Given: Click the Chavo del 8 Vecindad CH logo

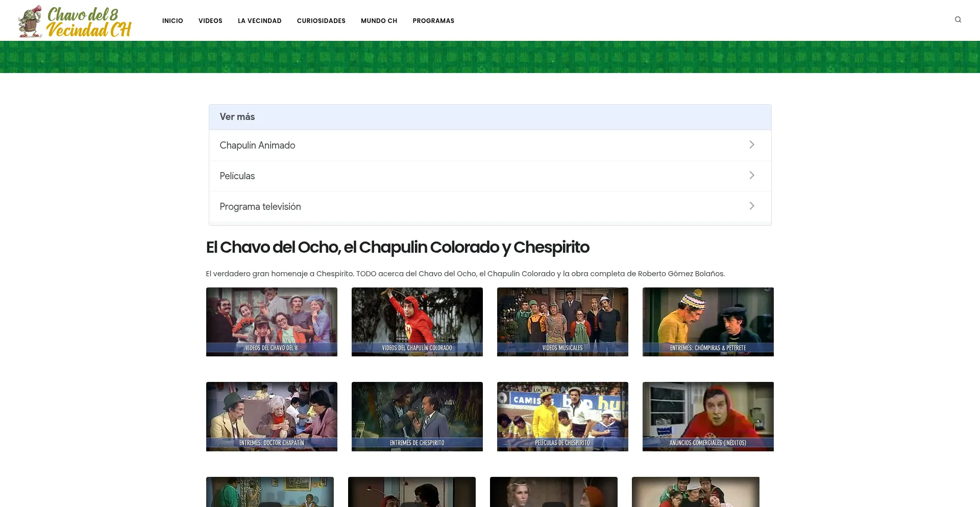Looking at the screenshot, I should (75, 21).
